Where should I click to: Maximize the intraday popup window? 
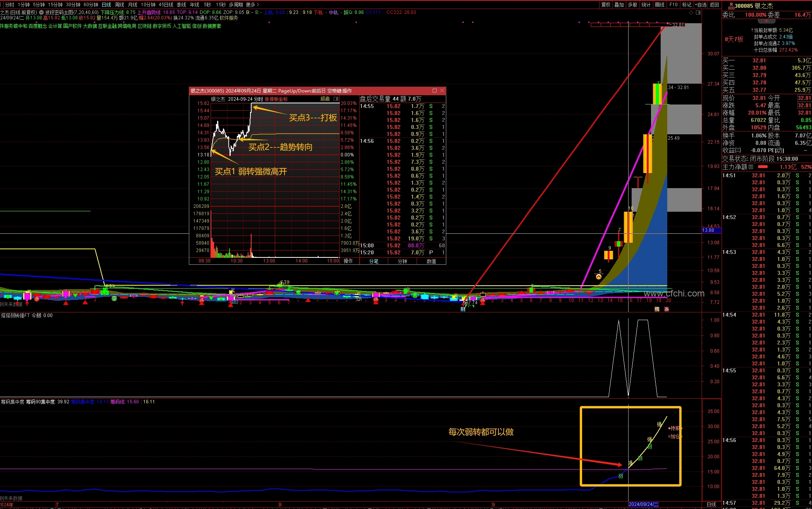click(435, 91)
